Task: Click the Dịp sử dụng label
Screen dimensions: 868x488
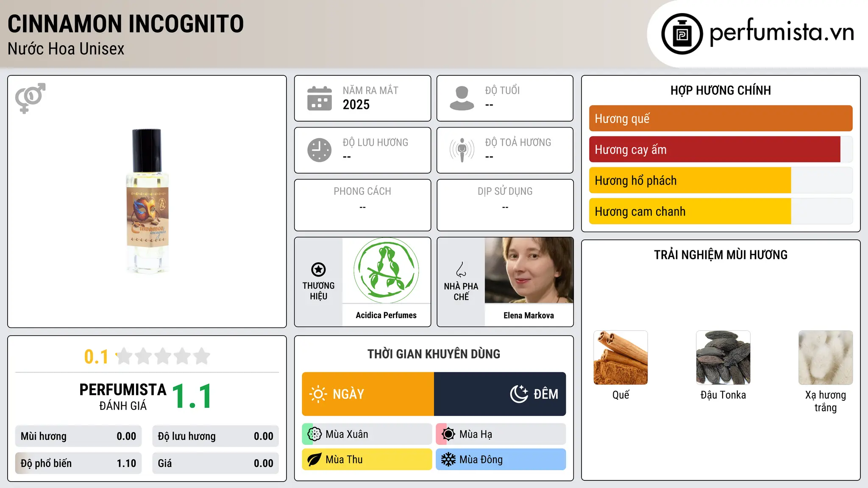Action: (505, 191)
